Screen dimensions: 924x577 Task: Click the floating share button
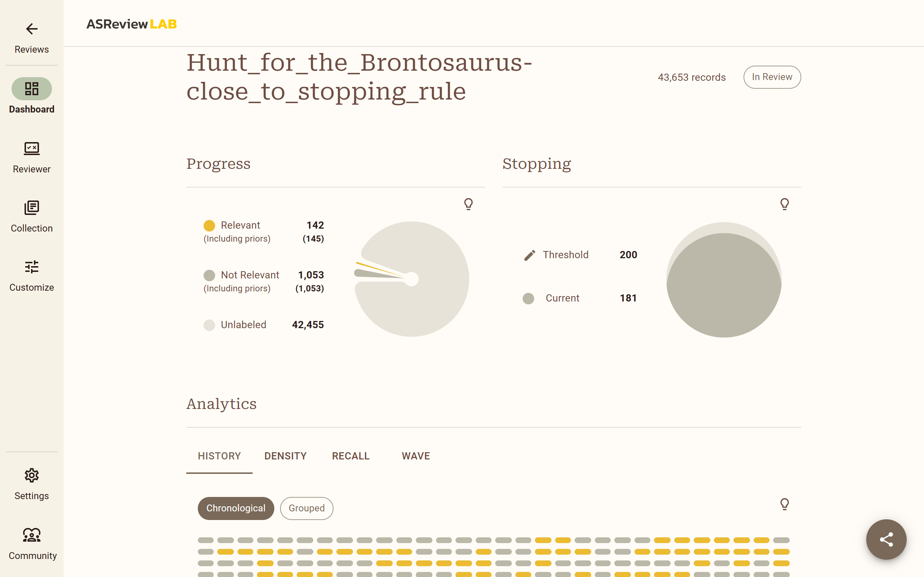coord(886,539)
